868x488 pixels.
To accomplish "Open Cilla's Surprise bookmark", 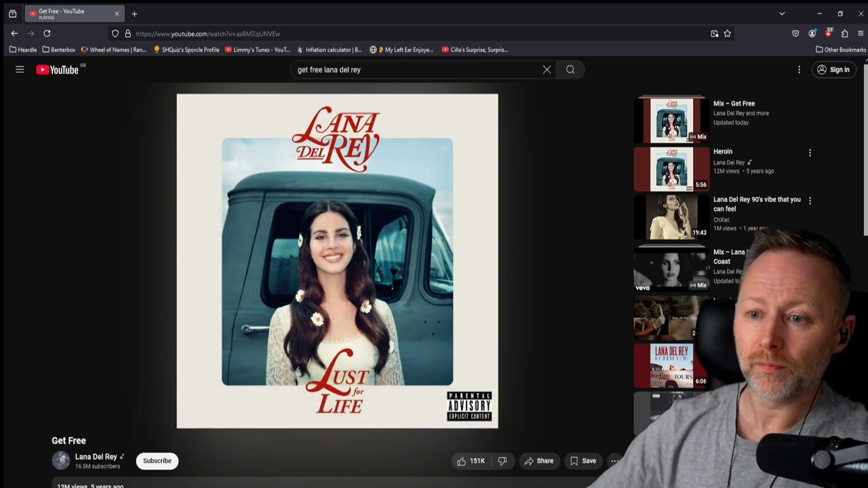I will tap(475, 49).
